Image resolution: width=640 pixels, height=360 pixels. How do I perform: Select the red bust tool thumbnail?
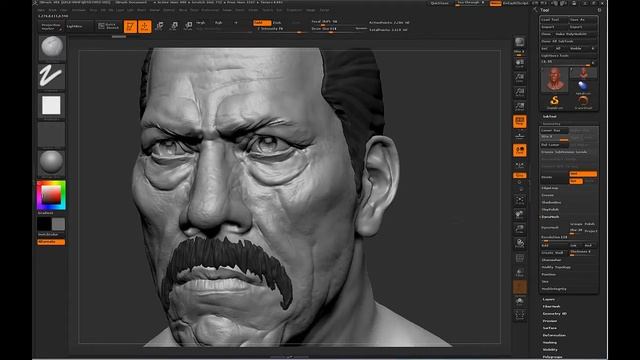click(x=554, y=79)
